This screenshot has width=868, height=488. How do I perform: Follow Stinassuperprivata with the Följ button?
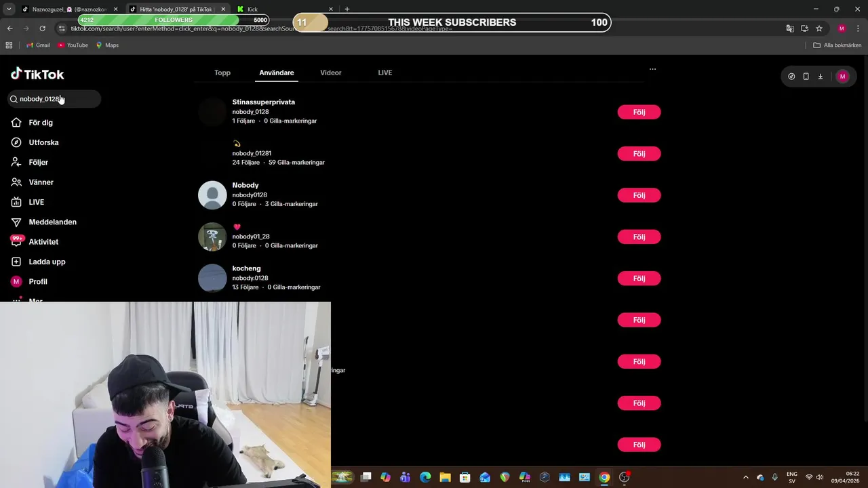[x=639, y=113]
